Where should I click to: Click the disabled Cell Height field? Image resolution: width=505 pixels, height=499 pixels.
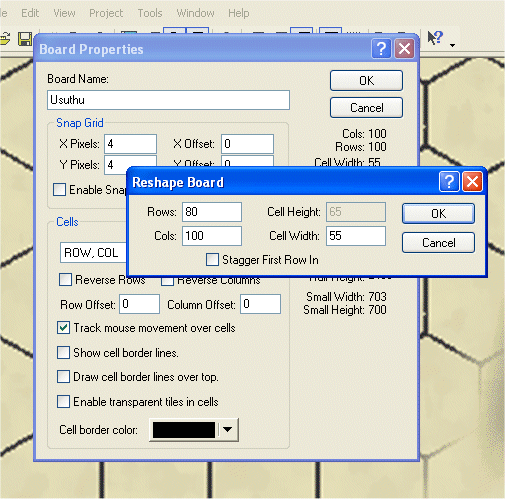(x=356, y=212)
